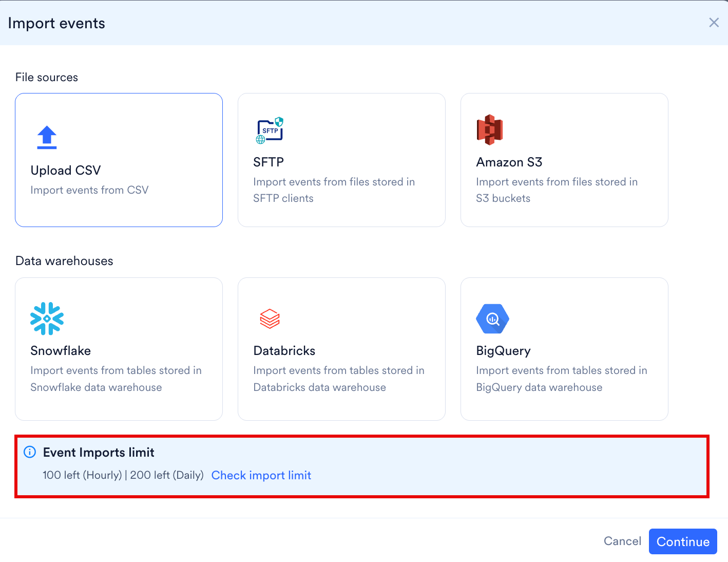This screenshot has width=728, height=562.
Task: Choose the SFTP source heading
Action: [x=269, y=162]
